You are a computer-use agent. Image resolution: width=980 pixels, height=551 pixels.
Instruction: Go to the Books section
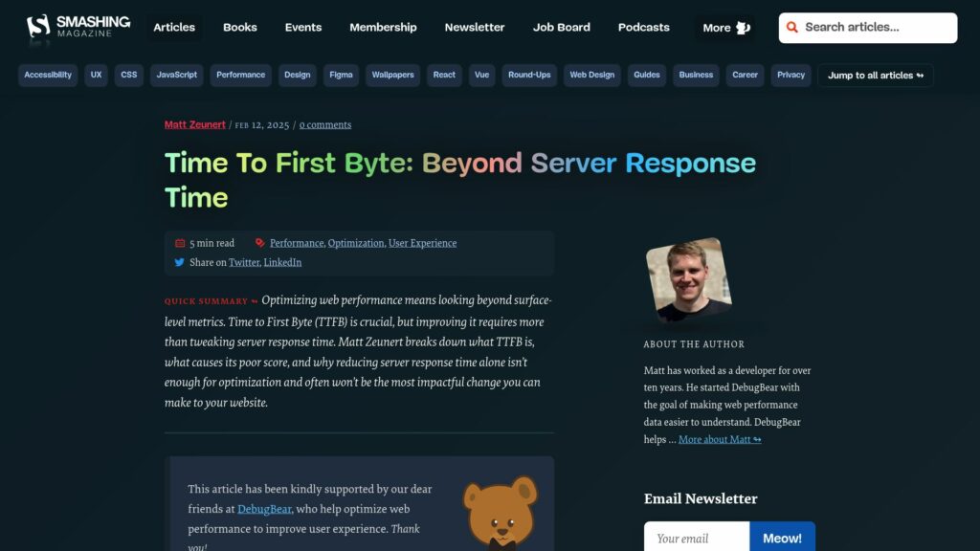[240, 28]
